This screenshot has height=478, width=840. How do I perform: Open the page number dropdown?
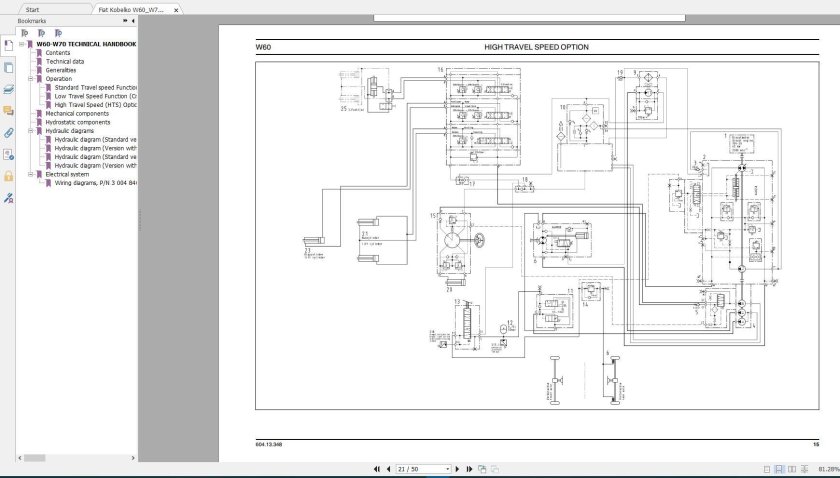[447, 468]
